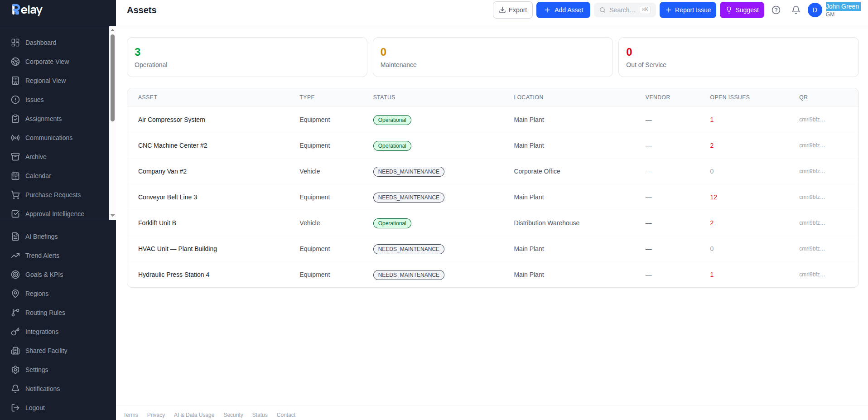Select the Out of Service summary card

tap(738, 57)
